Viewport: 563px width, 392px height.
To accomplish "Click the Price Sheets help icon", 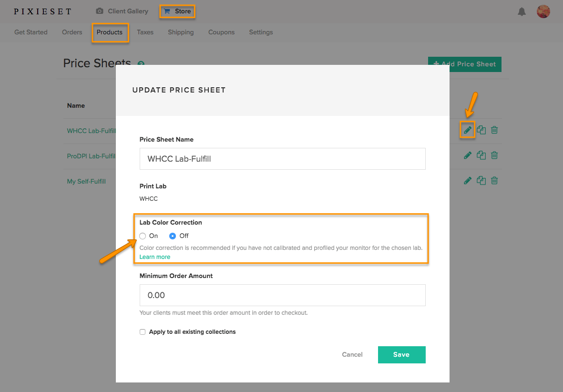I will coord(141,63).
